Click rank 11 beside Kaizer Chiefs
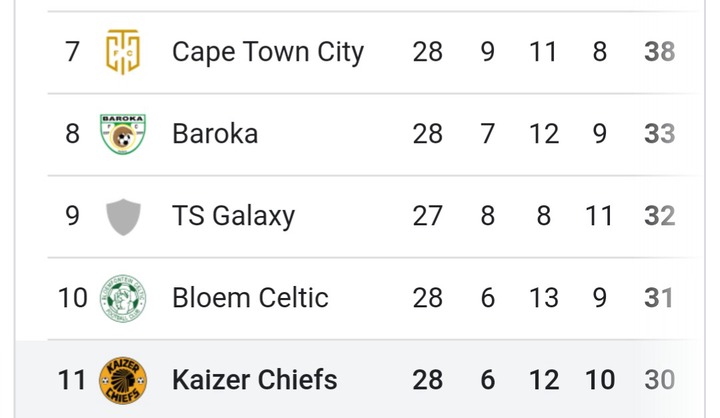The width and height of the screenshot is (720, 418). point(72,380)
